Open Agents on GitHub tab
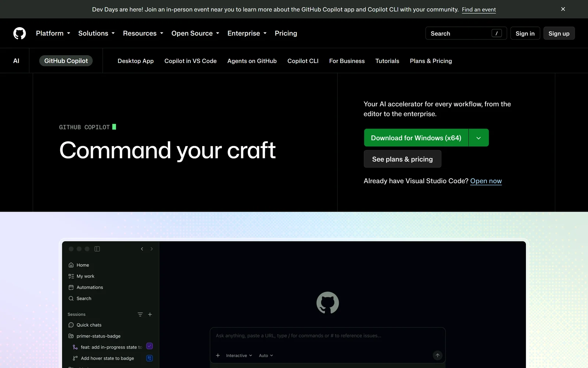Image resolution: width=588 pixels, height=368 pixels. [x=252, y=61]
